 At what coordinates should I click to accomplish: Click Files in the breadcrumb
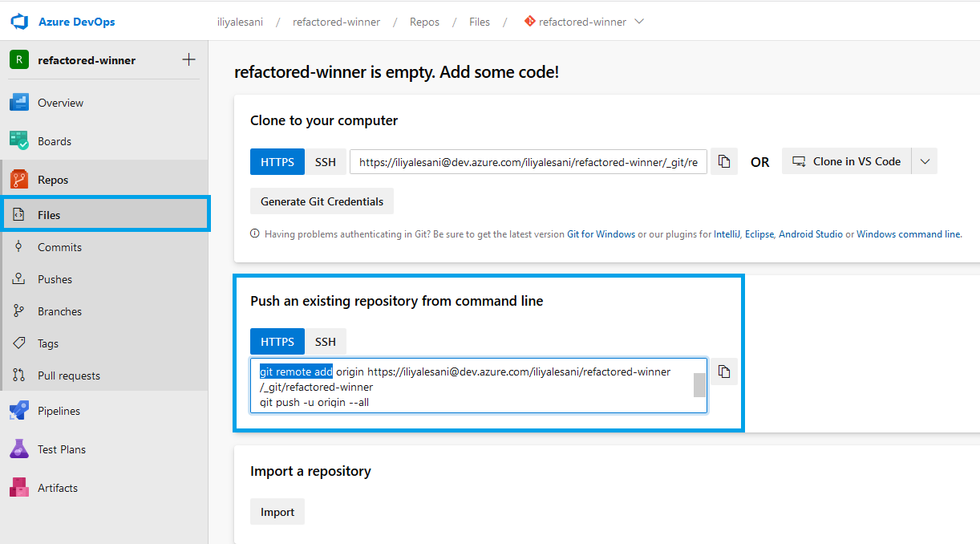480,22
